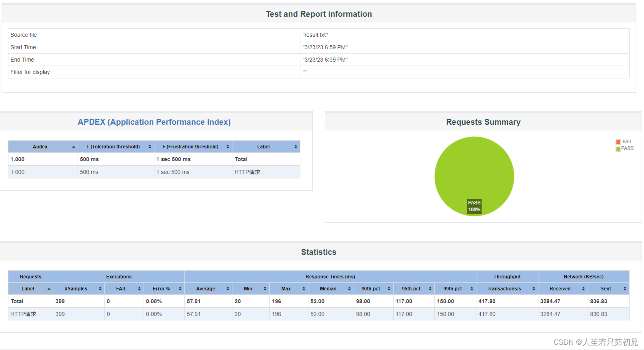Click Total label in APDEX table
This screenshot has height=350, width=644.
coord(241,159)
